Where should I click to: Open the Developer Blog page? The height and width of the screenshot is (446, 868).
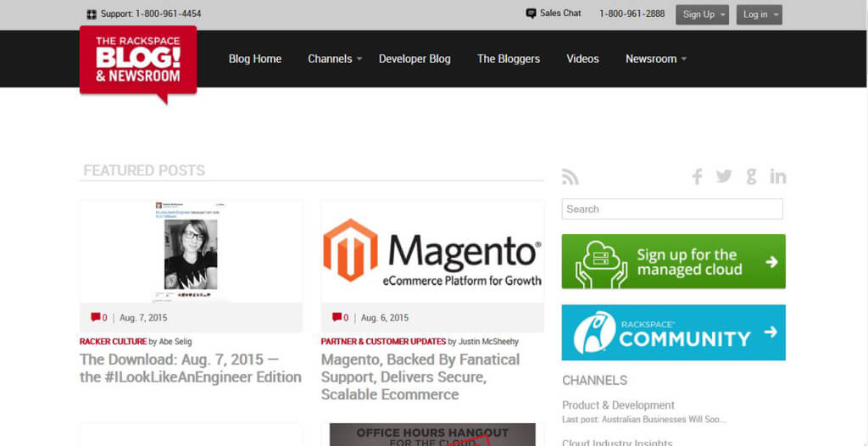click(x=415, y=59)
